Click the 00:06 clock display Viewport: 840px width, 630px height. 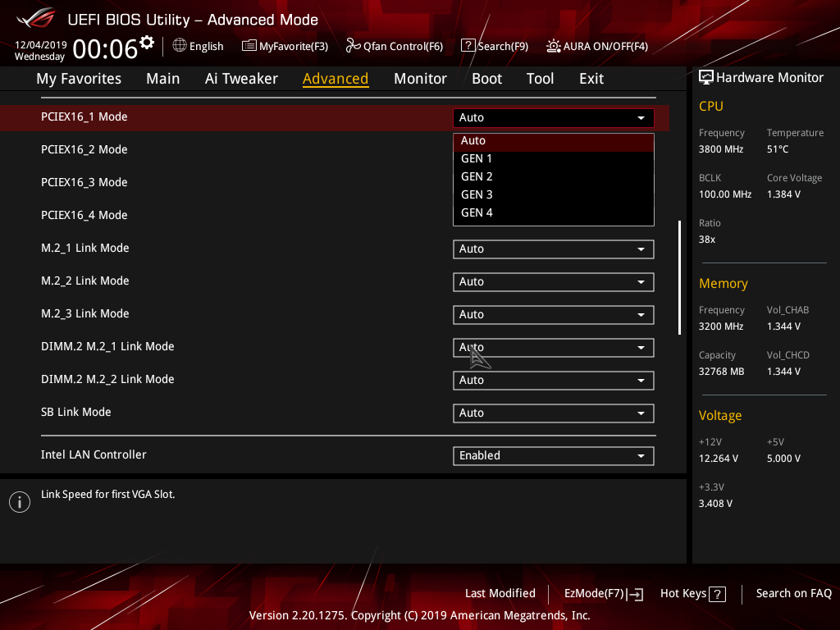pyautogui.click(x=105, y=49)
